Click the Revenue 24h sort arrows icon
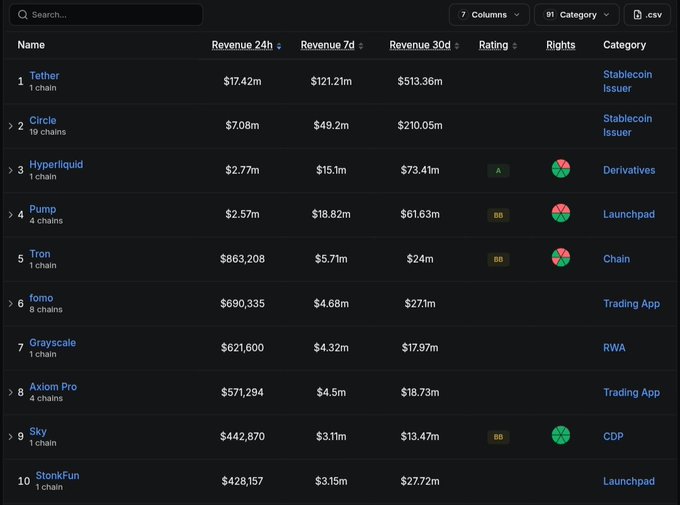 coord(279,46)
